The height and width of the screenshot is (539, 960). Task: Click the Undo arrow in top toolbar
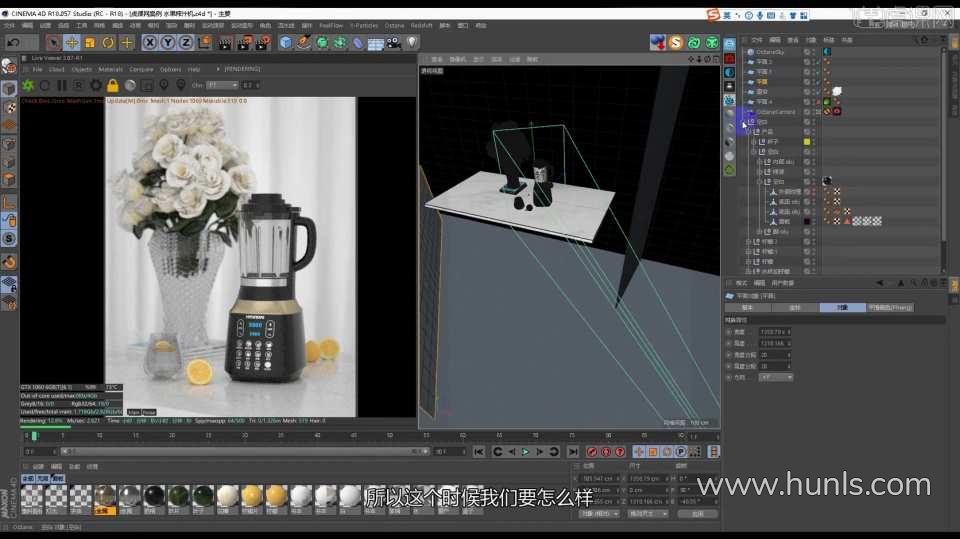13,42
